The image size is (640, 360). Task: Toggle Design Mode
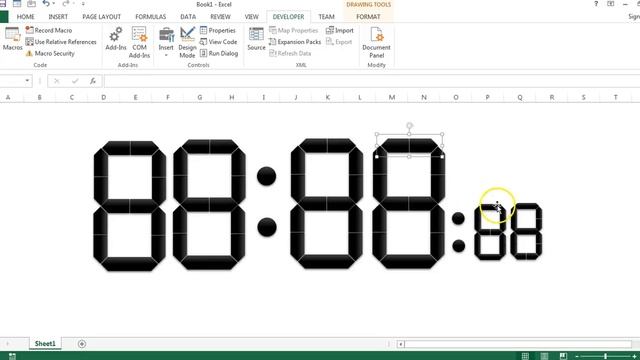pos(187,42)
